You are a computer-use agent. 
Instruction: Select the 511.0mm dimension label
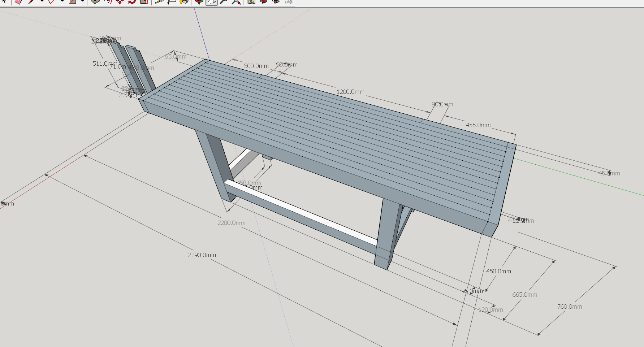point(105,64)
